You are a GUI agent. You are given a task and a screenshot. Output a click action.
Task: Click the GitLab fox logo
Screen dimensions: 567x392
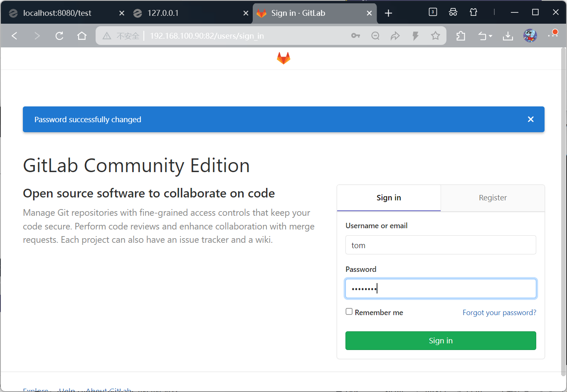coord(283,58)
